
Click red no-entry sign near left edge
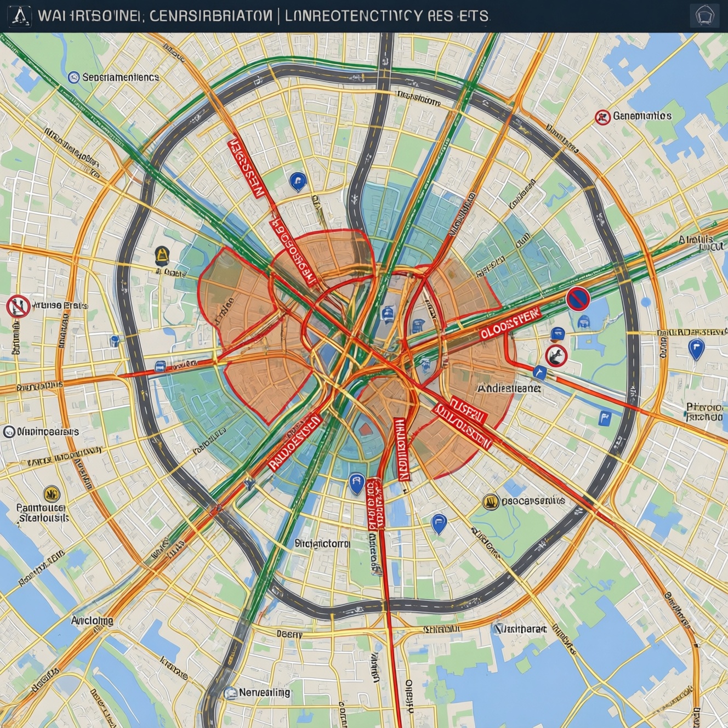pyautogui.click(x=18, y=306)
